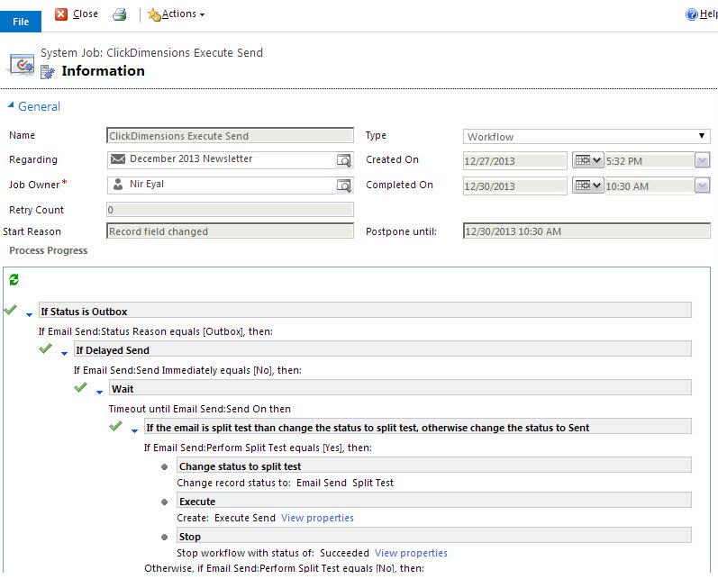Viewport: 718px width, 588px height.
Task: Open Created On calendar picker
Action: (588, 160)
